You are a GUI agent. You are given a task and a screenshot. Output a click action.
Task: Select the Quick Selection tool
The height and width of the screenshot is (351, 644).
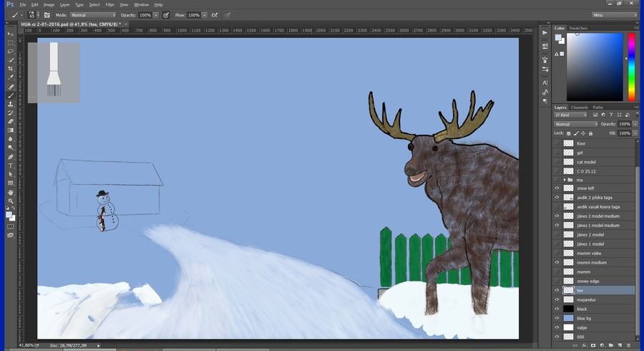coord(11,60)
